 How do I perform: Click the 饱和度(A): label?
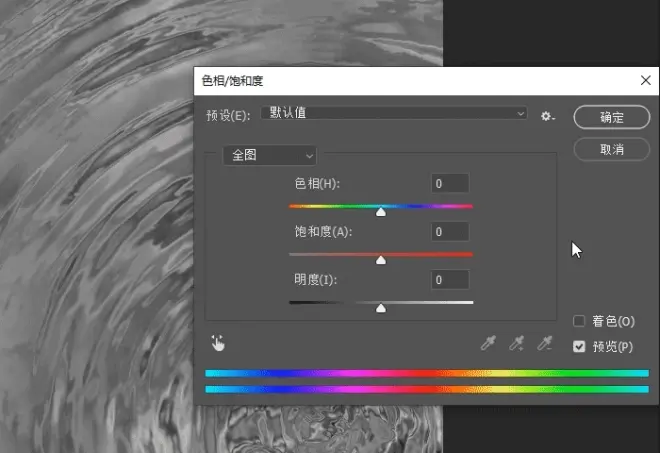tap(323, 232)
